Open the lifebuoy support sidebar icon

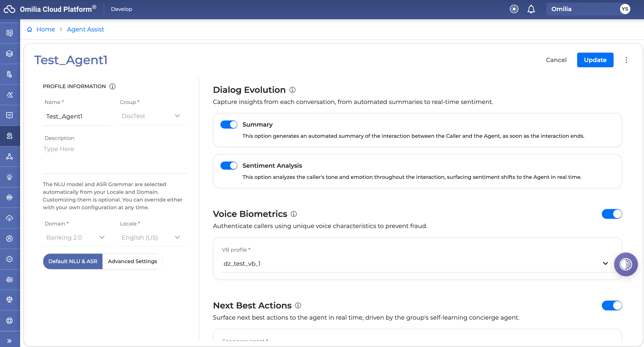[x=9, y=320]
